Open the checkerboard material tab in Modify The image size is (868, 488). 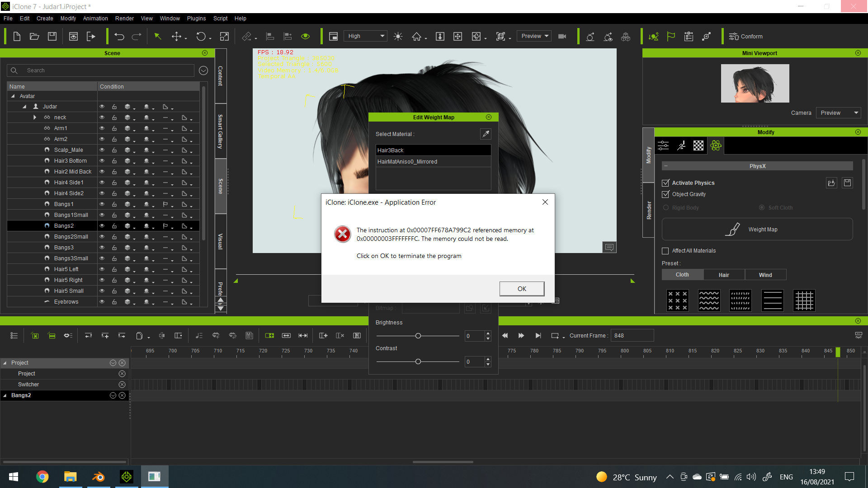698,145
